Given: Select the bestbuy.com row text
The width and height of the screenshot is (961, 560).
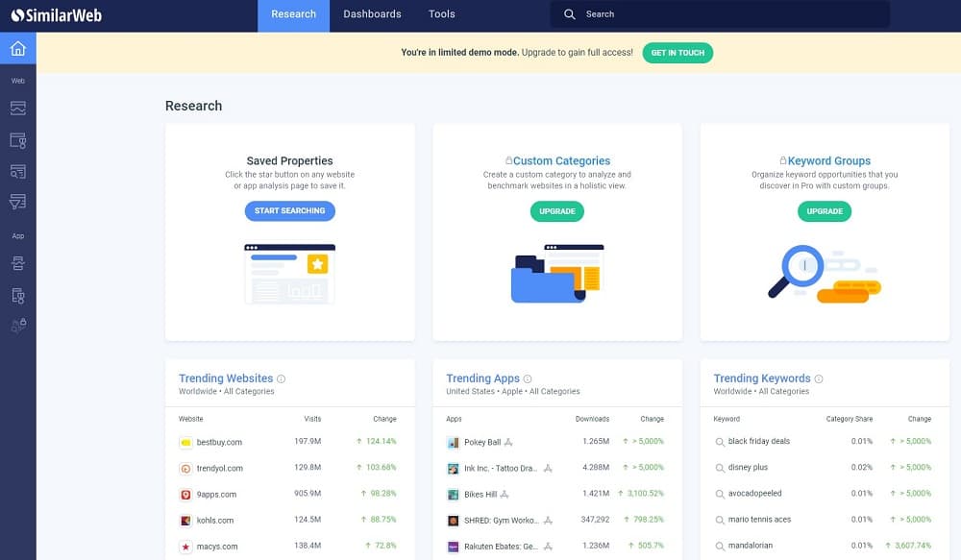Looking at the screenshot, I should (219, 443).
